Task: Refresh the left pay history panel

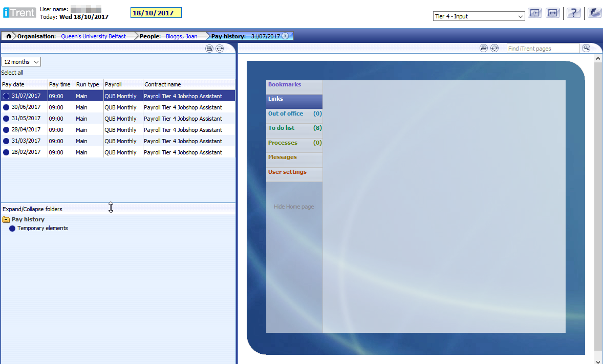Action: (x=220, y=49)
